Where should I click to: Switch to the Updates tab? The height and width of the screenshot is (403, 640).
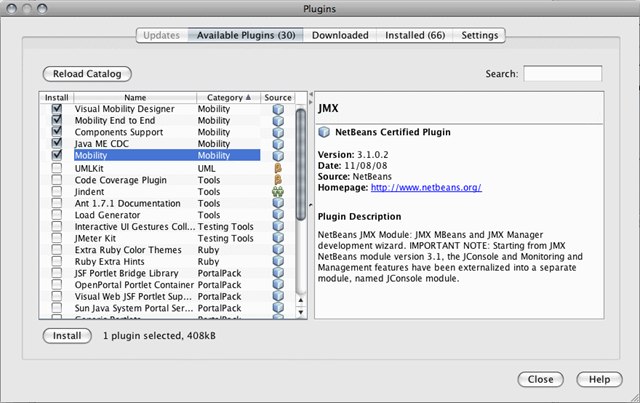click(x=162, y=36)
